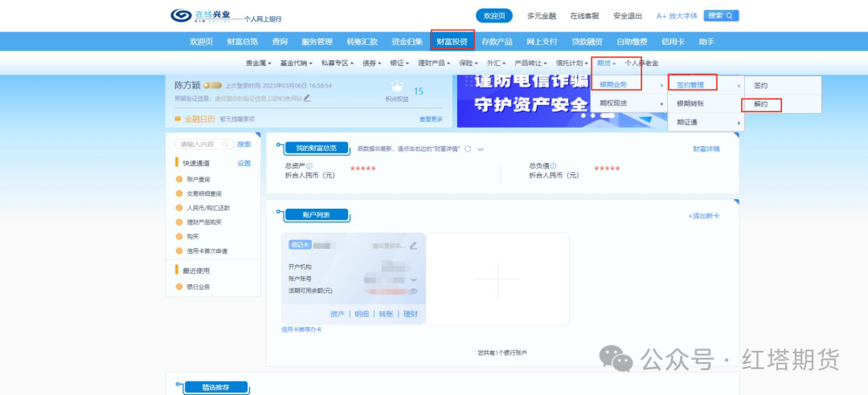Expand the 债券 dropdown
This screenshot has width=868, height=395.
tap(372, 63)
